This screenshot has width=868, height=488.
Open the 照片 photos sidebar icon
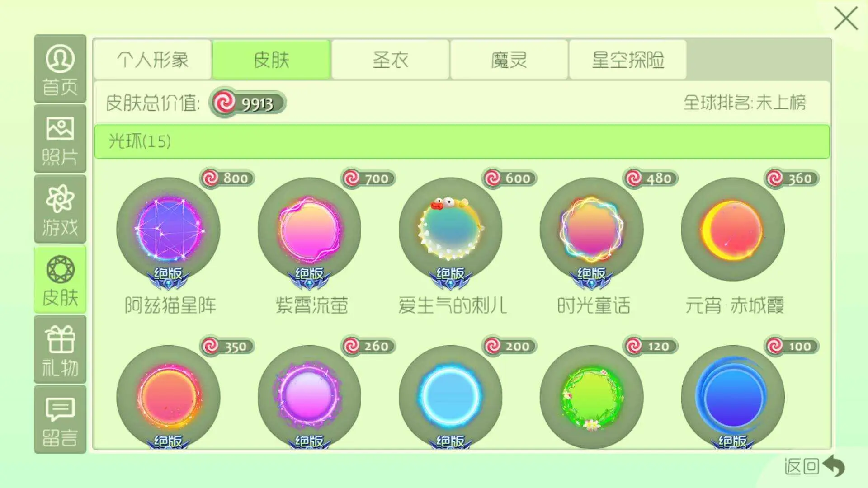[x=60, y=139]
